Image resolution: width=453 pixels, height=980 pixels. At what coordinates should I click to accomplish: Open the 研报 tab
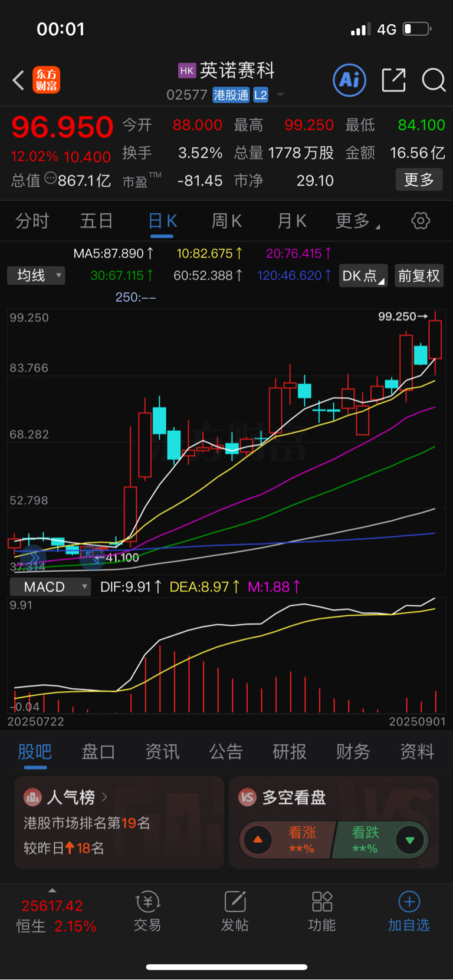click(290, 752)
